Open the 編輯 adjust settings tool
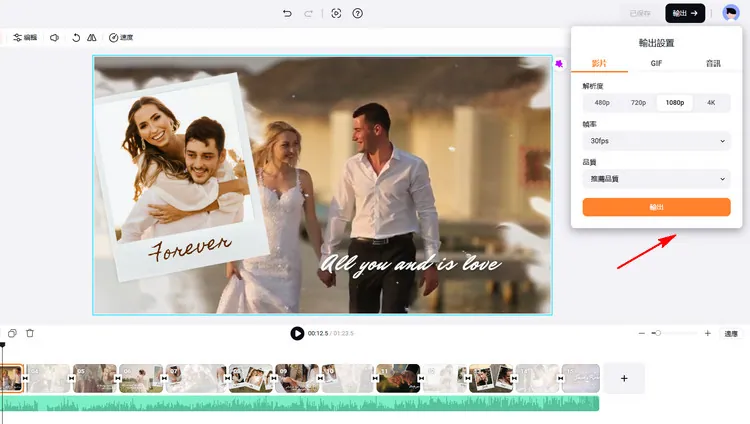The width and height of the screenshot is (750, 424). click(25, 37)
